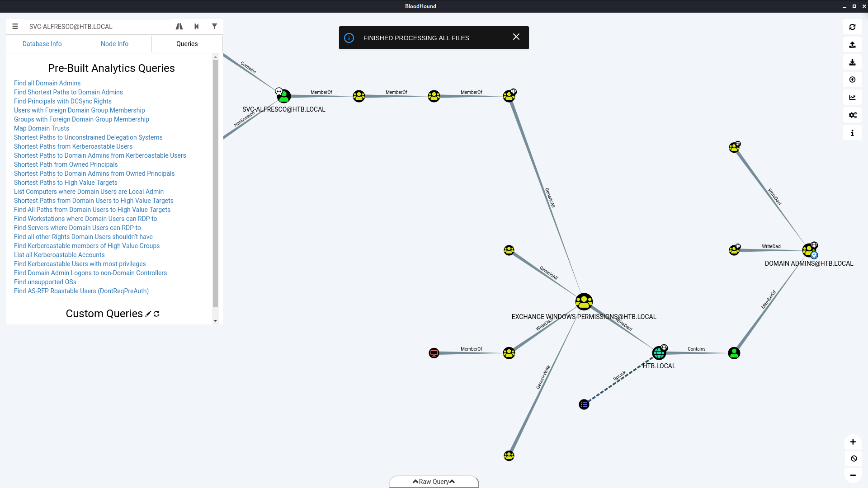The image size is (868, 488).
Task: Click the upload data icon
Action: [852, 80]
